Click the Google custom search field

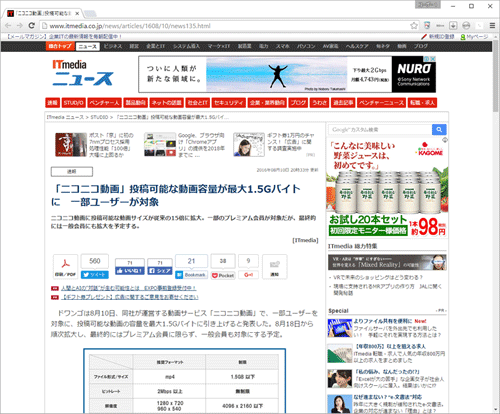click(380, 129)
